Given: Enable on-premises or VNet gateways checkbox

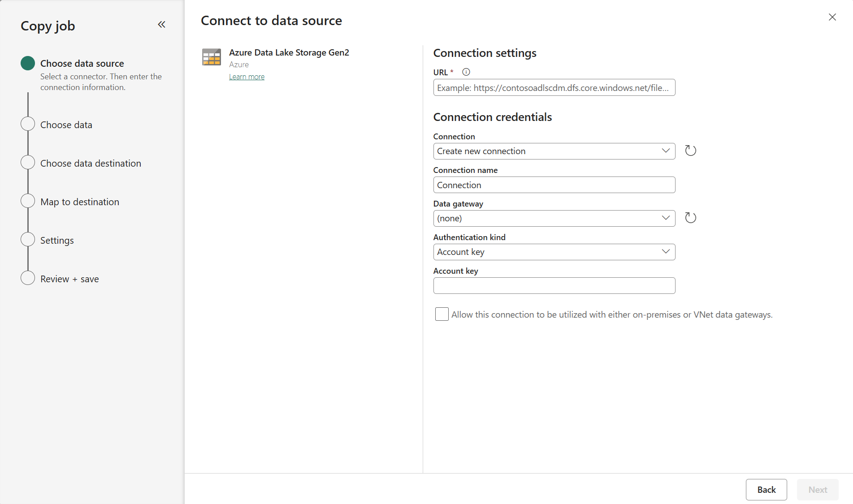Looking at the screenshot, I should click(442, 314).
